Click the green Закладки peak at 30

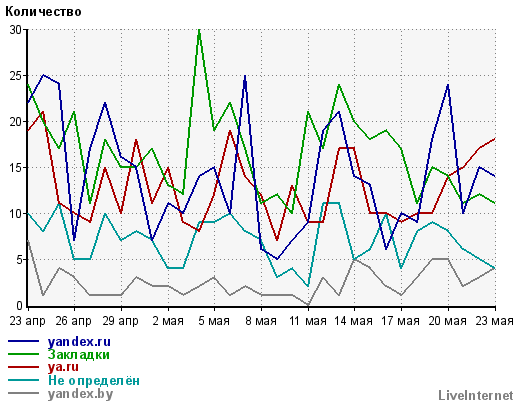pyautogui.click(x=199, y=30)
